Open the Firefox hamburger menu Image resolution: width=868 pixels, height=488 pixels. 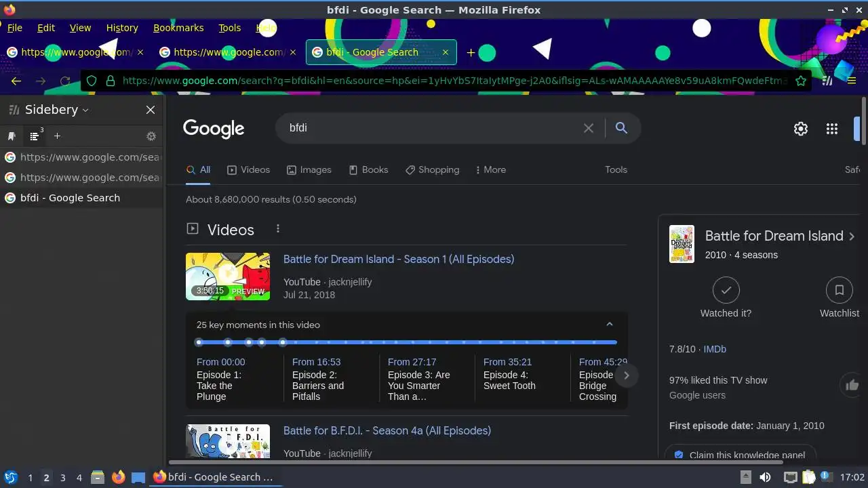click(852, 81)
